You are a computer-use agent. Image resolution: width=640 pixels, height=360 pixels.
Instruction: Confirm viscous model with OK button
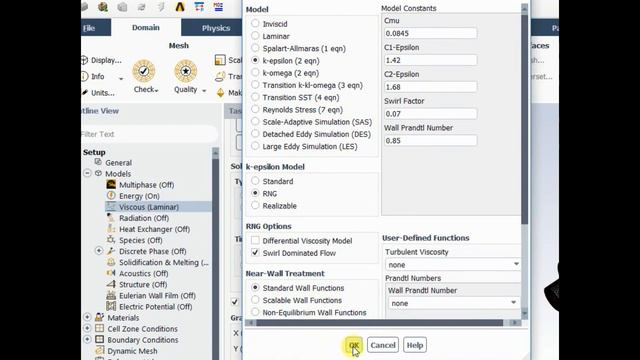353,345
